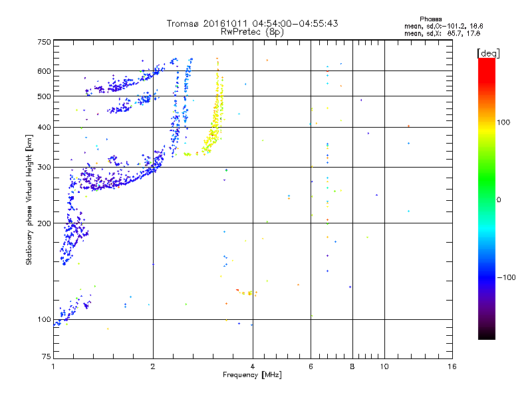
Task: Click the 'Phases' heading text
Action: pos(430,19)
